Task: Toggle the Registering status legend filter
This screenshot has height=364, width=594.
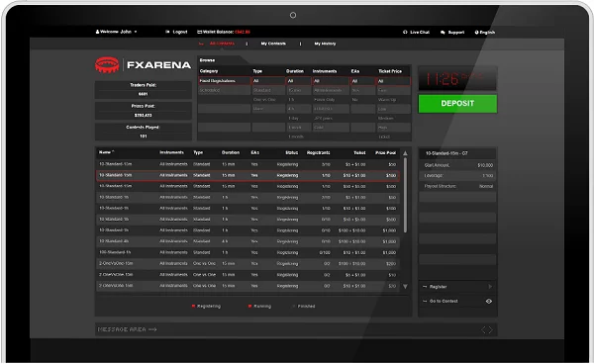Action: pos(206,306)
